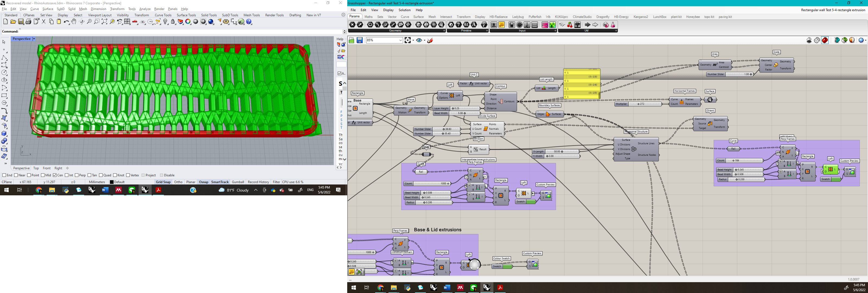Open the SubD menu in Rhino
The height and width of the screenshot is (293, 868).
61,9
